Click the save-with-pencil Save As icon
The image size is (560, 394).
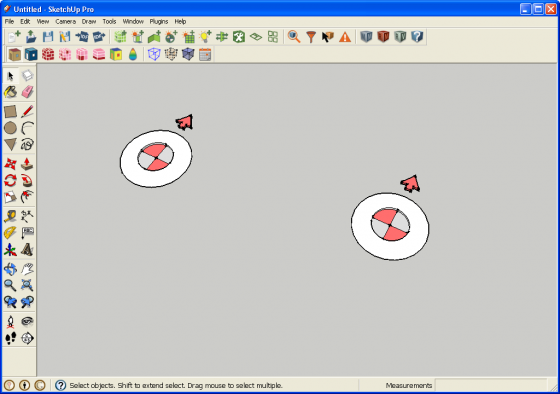click(x=65, y=36)
